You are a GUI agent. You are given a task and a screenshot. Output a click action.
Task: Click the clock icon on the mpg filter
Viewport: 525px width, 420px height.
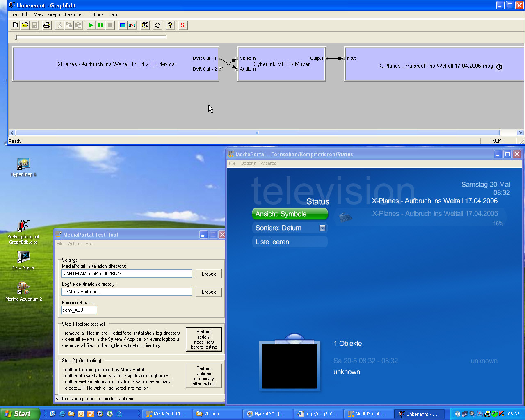pyautogui.click(x=499, y=67)
